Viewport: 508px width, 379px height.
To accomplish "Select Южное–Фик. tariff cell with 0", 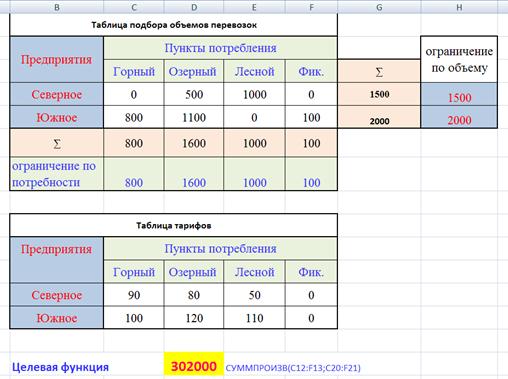I will 311,318.
